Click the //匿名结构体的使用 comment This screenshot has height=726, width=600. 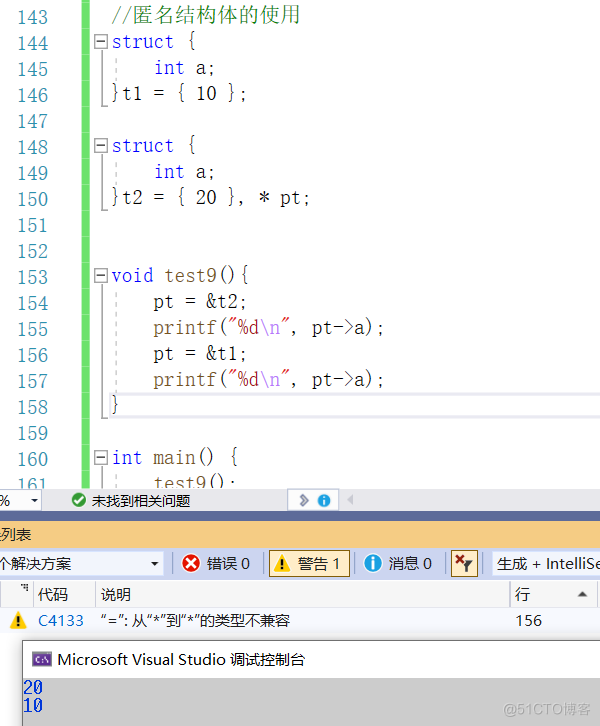(x=206, y=15)
